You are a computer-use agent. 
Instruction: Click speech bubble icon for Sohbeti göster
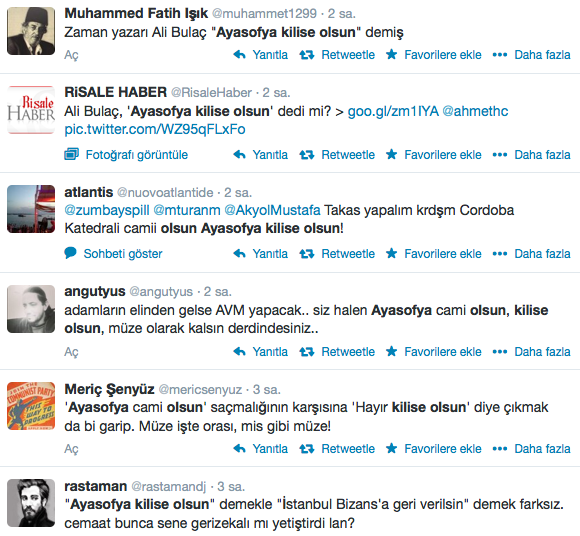point(71,253)
